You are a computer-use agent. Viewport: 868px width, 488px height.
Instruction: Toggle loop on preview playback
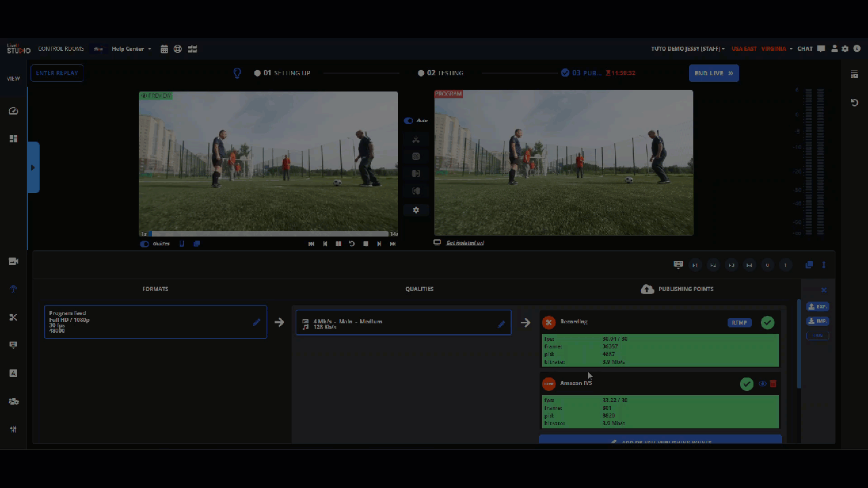tap(352, 243)
